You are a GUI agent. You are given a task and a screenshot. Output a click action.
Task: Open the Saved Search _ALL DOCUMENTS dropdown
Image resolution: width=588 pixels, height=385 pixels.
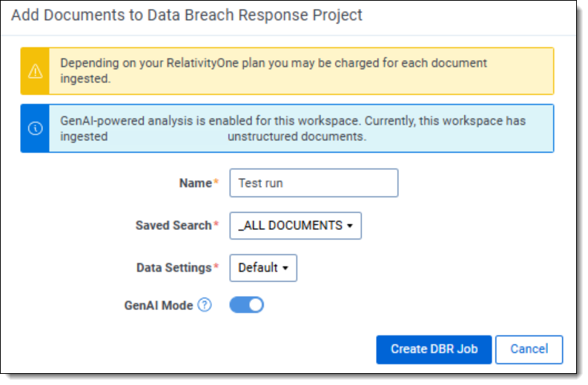pyautogui.click(x=295, y=226)
